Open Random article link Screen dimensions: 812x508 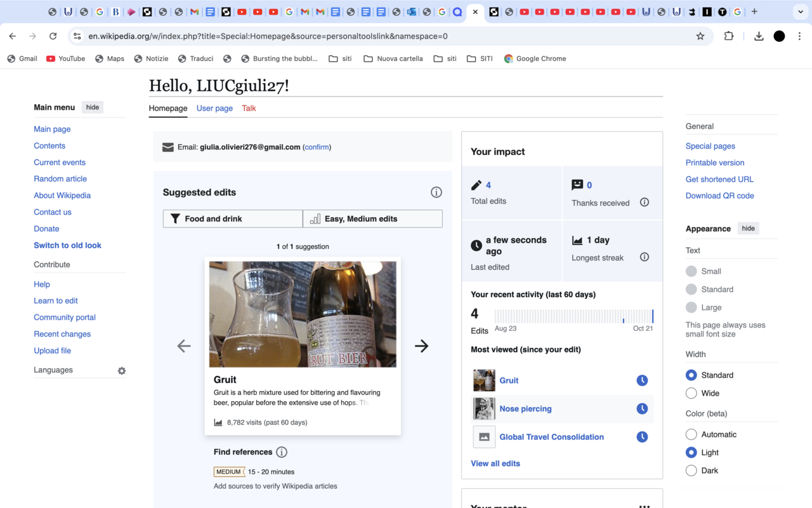[x=60, y=179]
